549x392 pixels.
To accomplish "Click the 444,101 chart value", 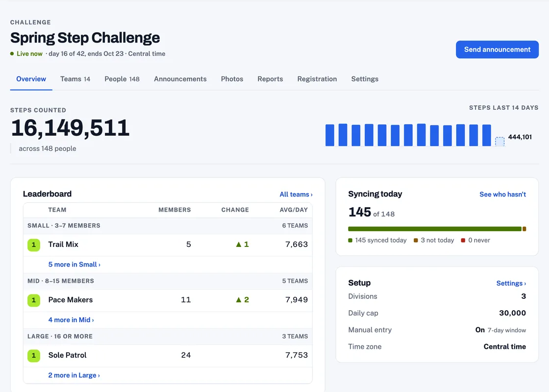I will pos(520,137).
